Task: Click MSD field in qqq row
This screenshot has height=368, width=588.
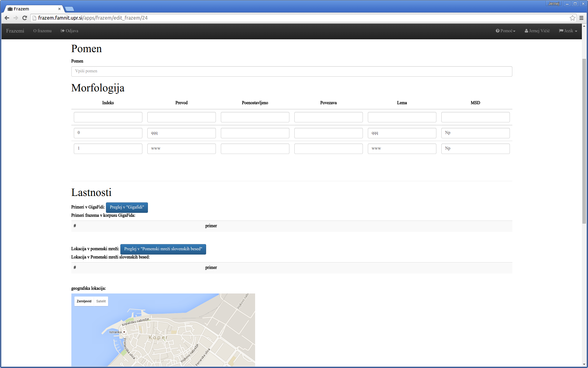Action: 475,133
